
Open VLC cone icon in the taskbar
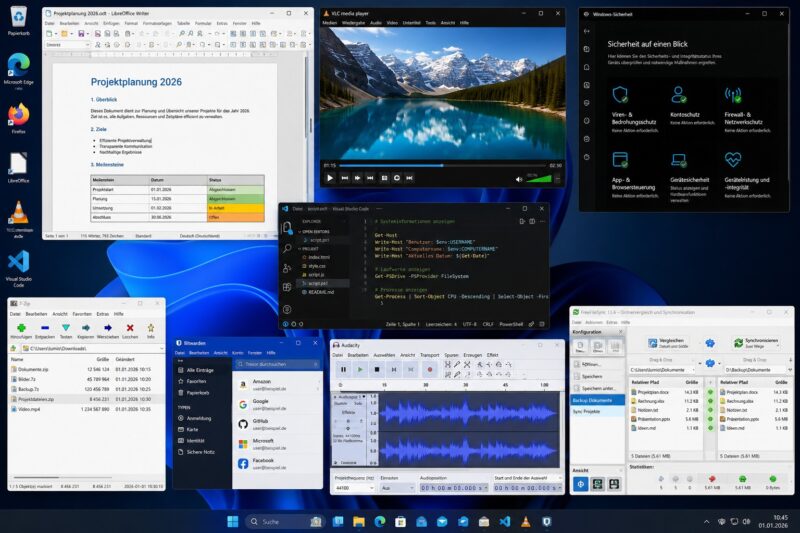(526, 521)
